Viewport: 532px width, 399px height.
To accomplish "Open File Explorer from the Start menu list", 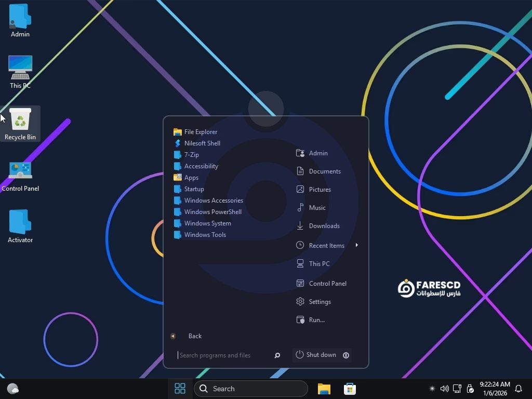I will pyautogui.click(x=200, y=132).
